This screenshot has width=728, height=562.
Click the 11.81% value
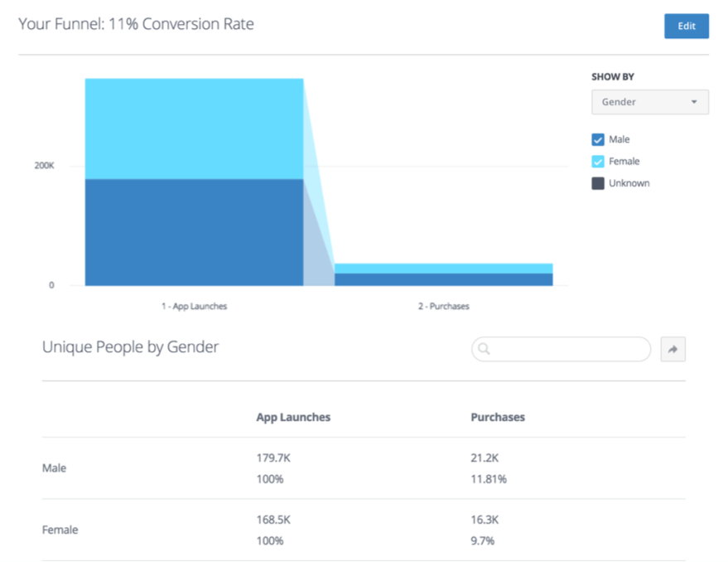(x=489, y=479)
